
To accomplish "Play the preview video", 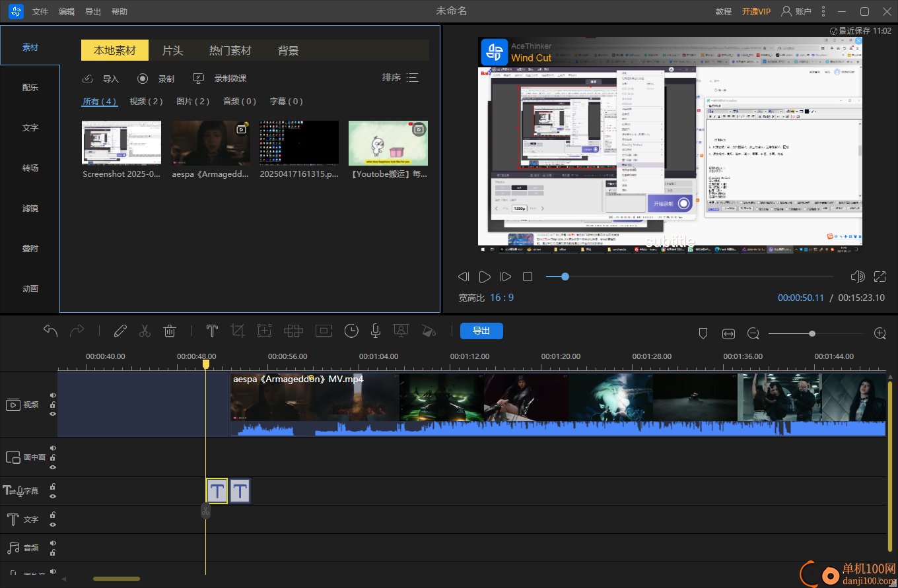I will (x=485, y=277).
